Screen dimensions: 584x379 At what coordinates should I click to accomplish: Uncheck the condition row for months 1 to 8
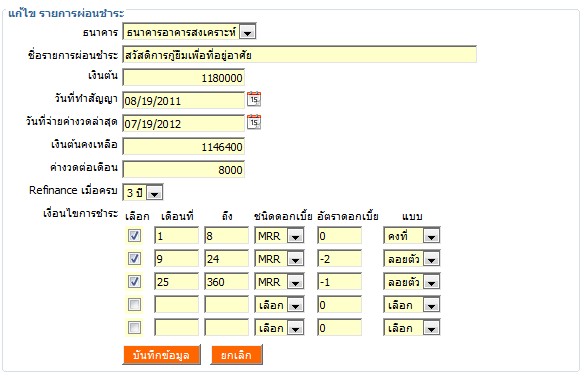coord(134,236)
